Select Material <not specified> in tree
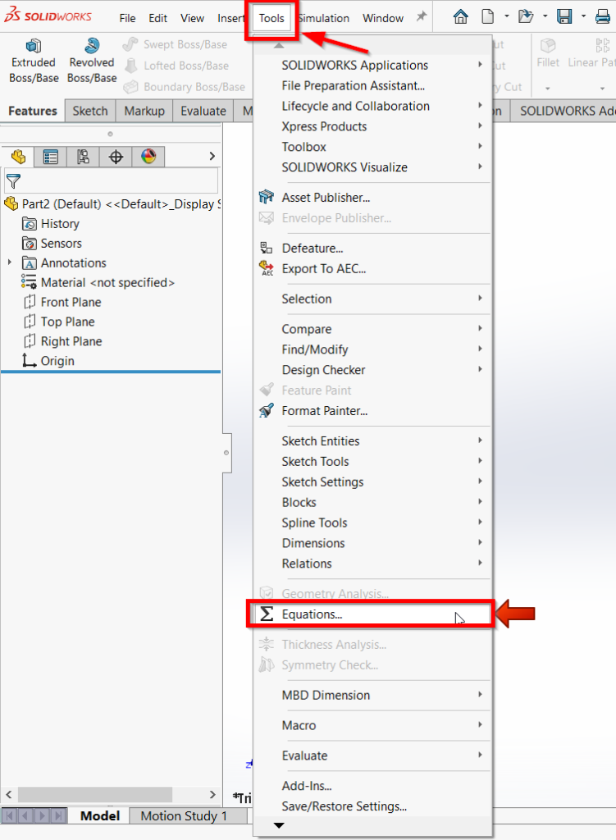The height and width of the screenshot is (840, 616). 98,282
